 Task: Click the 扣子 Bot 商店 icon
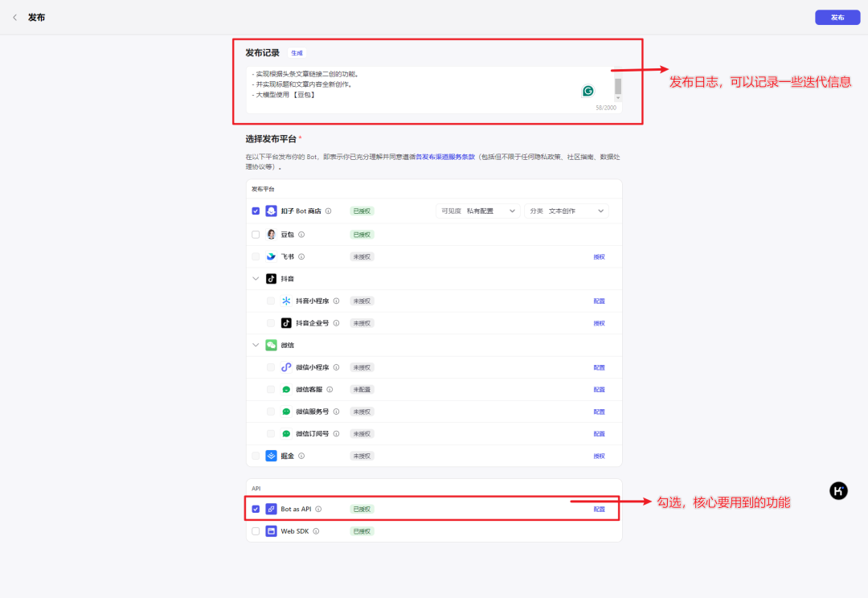(x=272, y=211)
